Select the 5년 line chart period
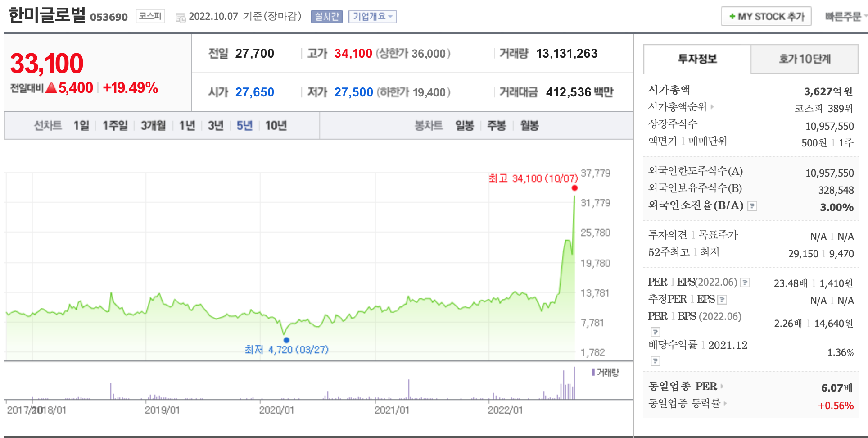 pyautogui.click(x=244, y=125)
